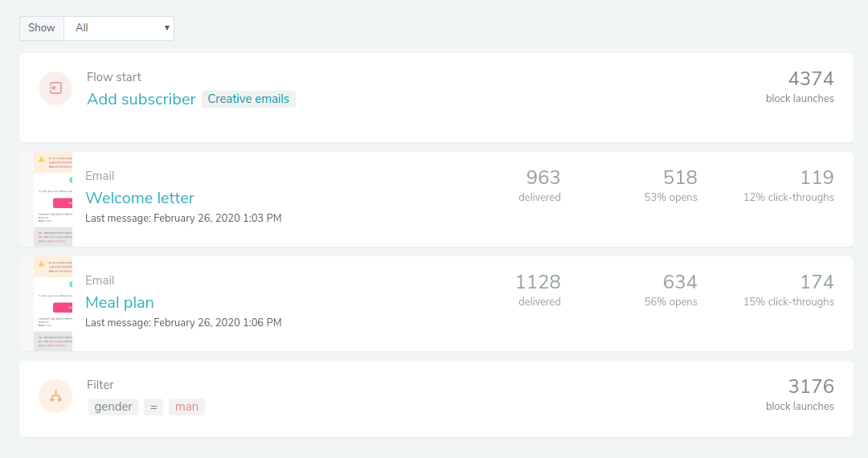
Task: Click the warning icon on Meal plan thumbnail
Action: [42, 264]
